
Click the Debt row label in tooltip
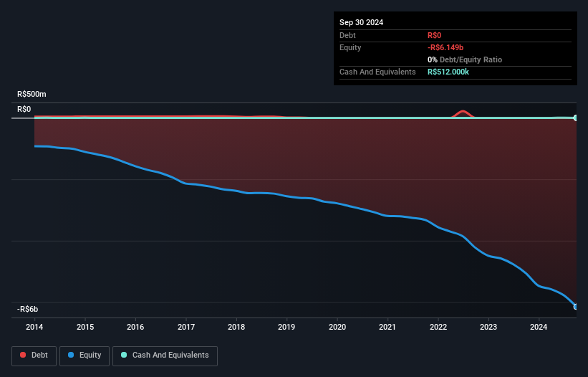(347, 35)
